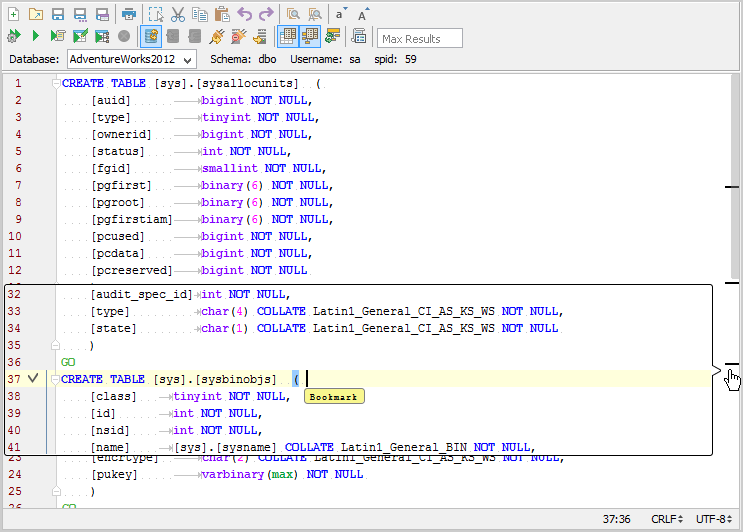Click the spid value 59
This screenshot has width=743, height=532.
[x=410, y=59]
